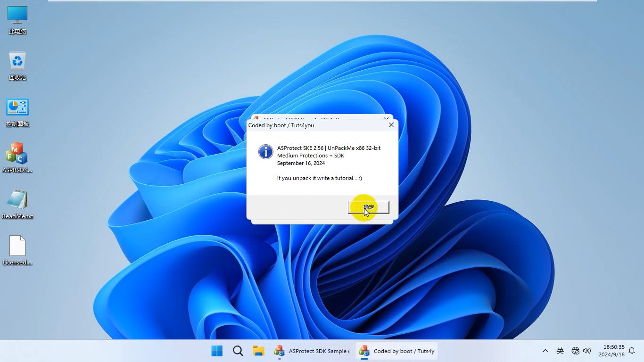Open the Windows Start menu
The image size is (644, 362).
coord(217,351)
